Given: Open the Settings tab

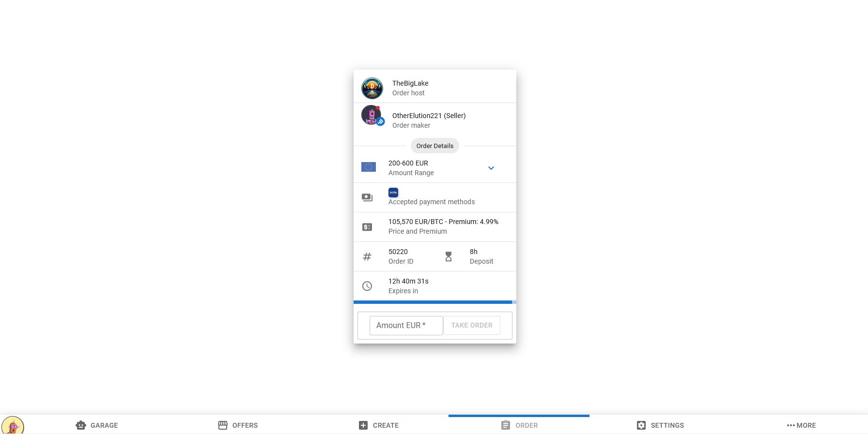Looking at the screenshot, I should (660, 425).
